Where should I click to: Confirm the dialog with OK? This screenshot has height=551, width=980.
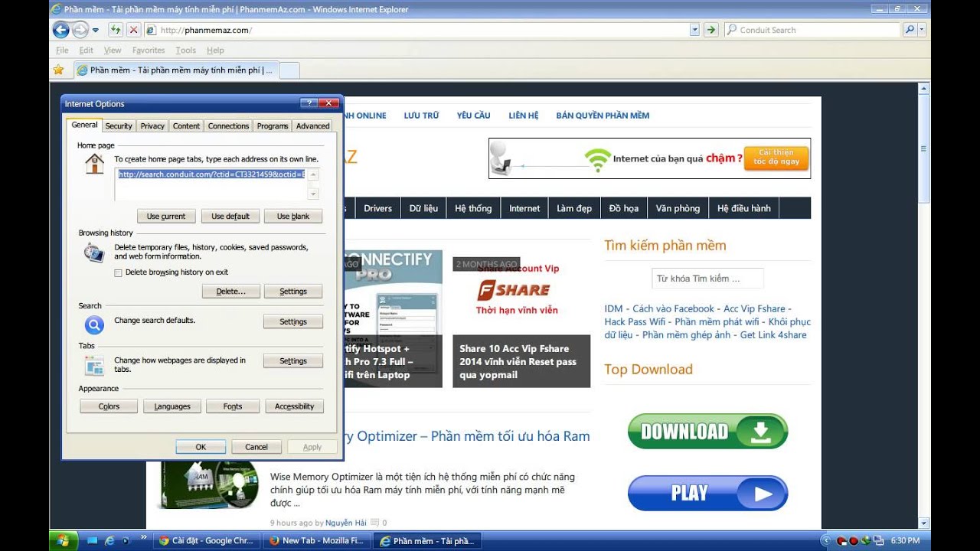point(201,447)
